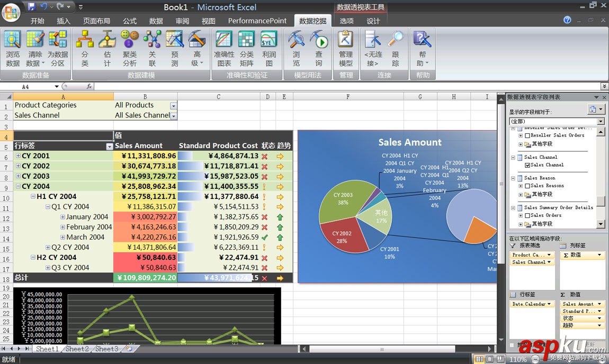
Task: Check the Sales Orders field
Action: pyautogui.click(x=527, y=215)
